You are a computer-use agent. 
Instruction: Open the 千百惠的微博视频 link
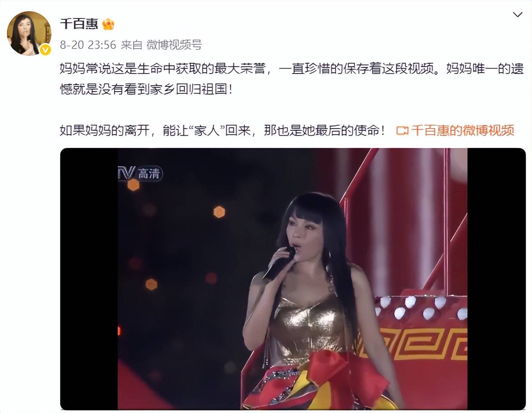click(462, 130)
